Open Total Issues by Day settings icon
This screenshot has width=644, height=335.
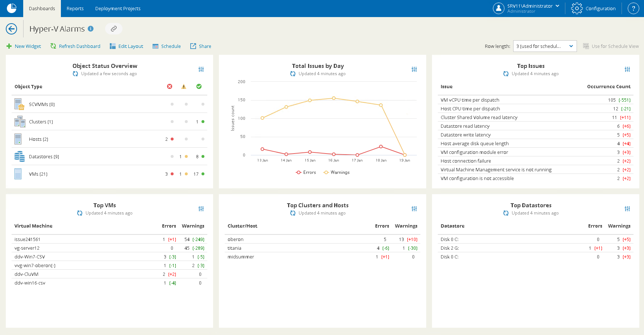pos(414,69)
